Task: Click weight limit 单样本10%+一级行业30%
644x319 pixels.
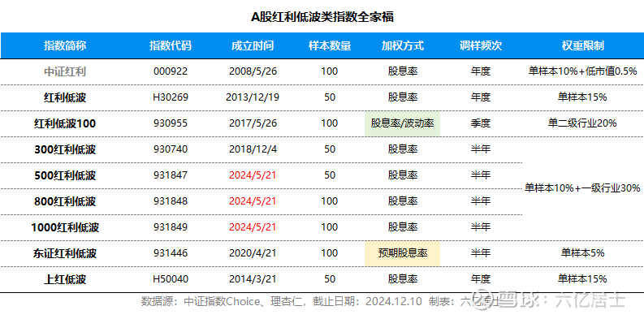Action: coord(582,188)
